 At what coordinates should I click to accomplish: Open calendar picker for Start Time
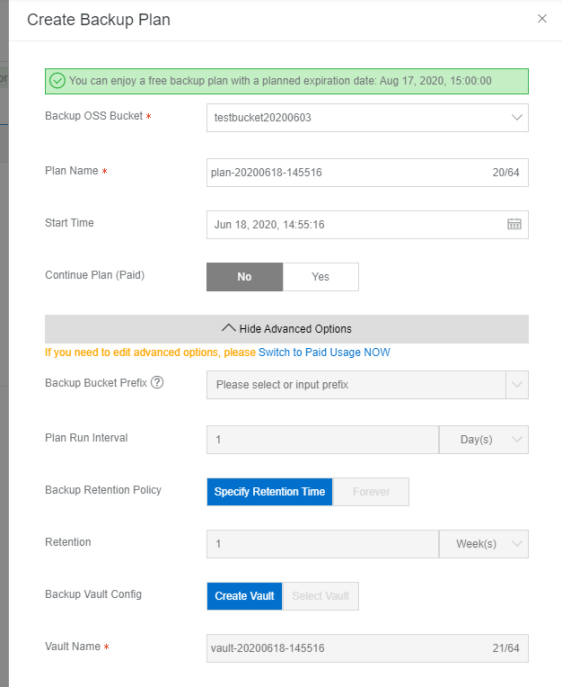[x=514, y=224]
